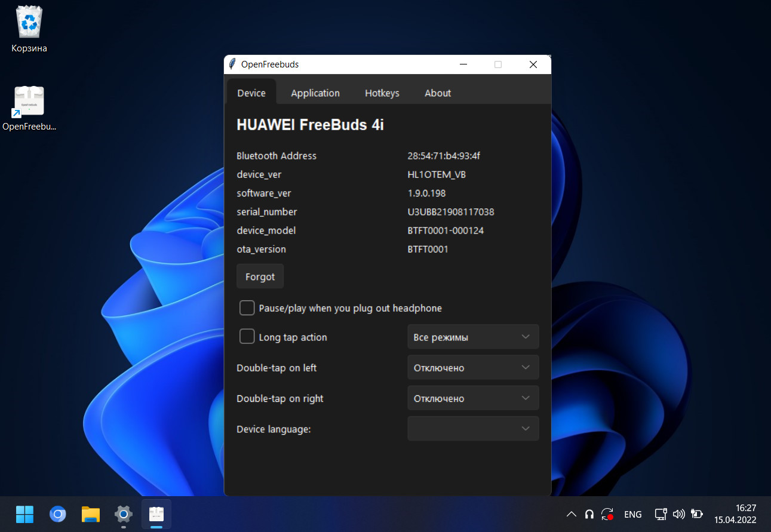Open the network tray icon

661,514
